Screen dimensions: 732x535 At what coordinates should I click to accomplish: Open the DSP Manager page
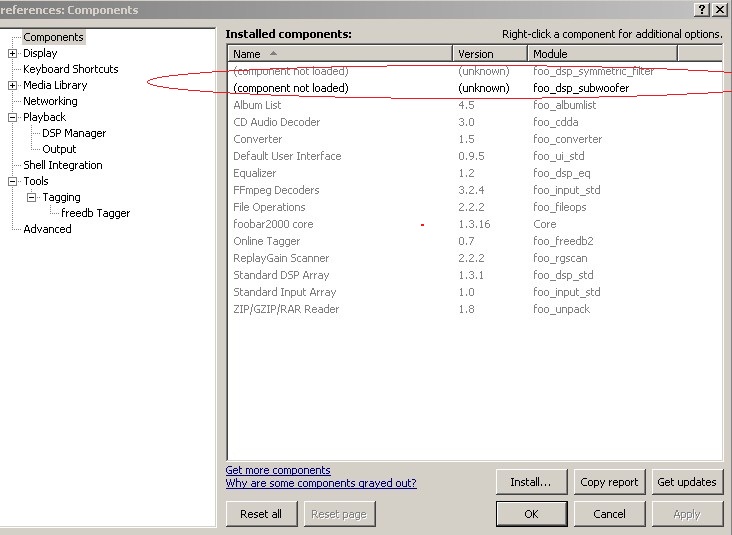[74, 133]
